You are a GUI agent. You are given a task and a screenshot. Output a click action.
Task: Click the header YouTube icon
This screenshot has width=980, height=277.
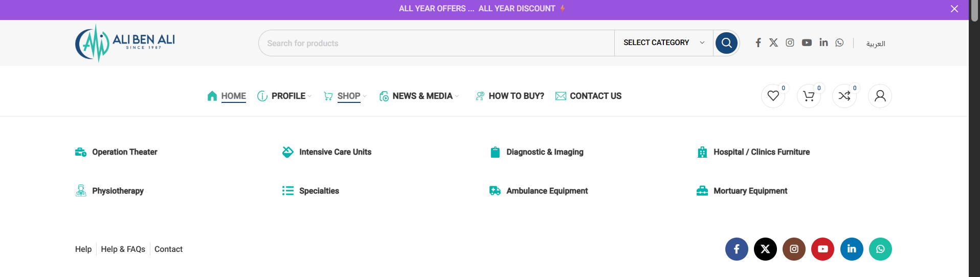click(x=807, y=42)
